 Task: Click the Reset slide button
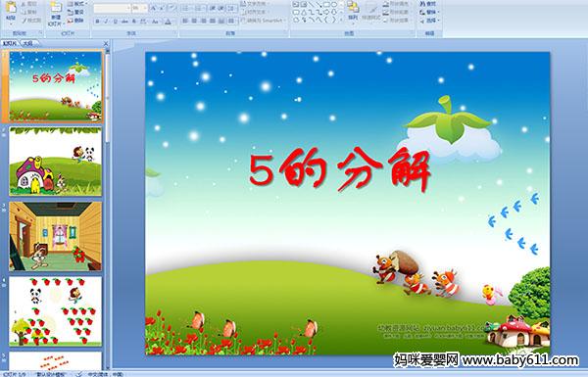pyautogui.click(x=75, y=12)
